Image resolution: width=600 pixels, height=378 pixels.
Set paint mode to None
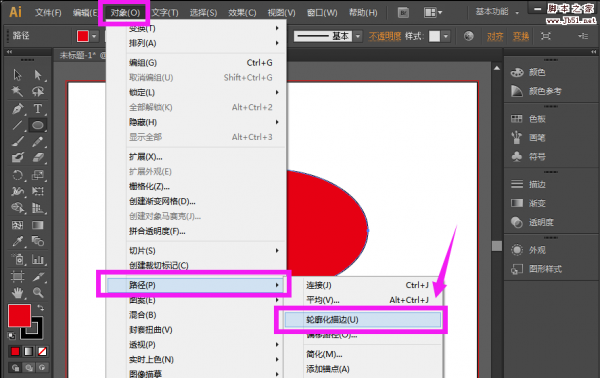tap(42, 351)
